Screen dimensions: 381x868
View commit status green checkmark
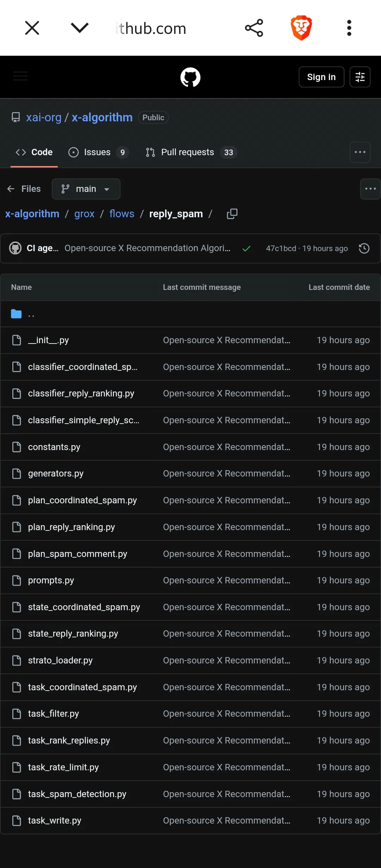click(x=247, y=249)
